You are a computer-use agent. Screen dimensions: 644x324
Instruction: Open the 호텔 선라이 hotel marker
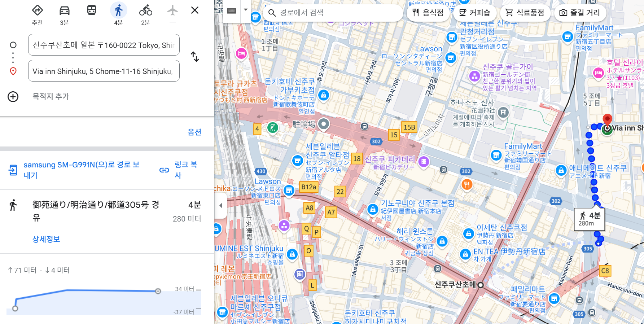(x=598, y=73)
